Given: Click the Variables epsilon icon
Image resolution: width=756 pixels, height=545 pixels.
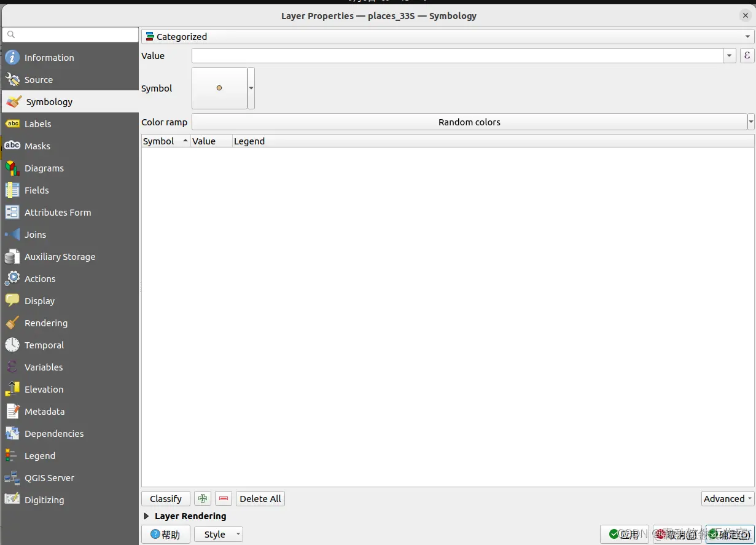Looking at the screenshot, I should point(12,367).
